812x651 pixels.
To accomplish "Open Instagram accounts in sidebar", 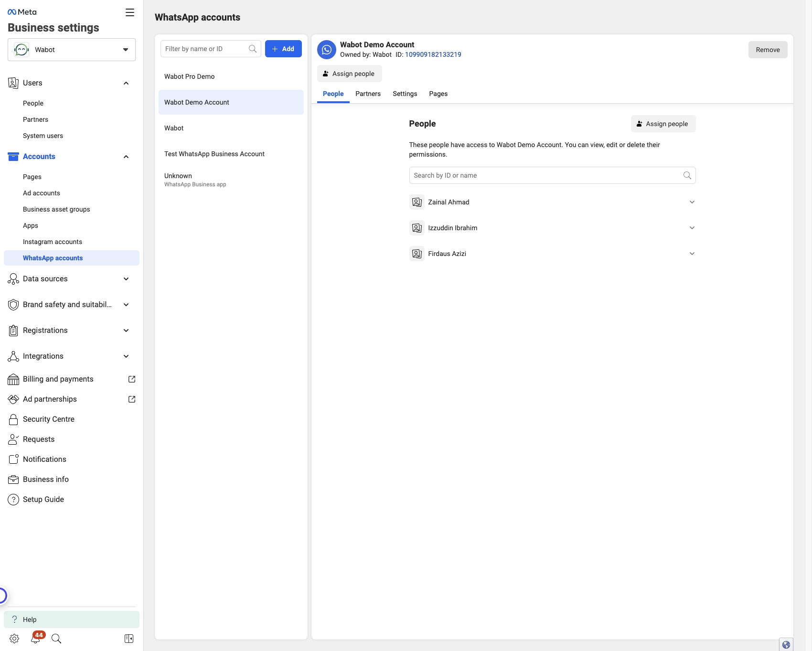I will point(53,242).
